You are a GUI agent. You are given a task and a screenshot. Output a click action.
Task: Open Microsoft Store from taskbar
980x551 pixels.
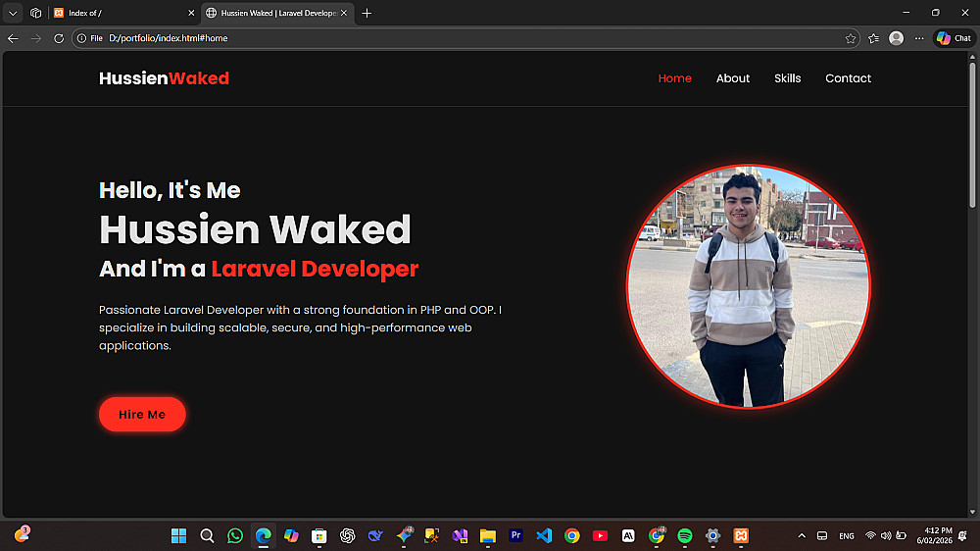319,535
